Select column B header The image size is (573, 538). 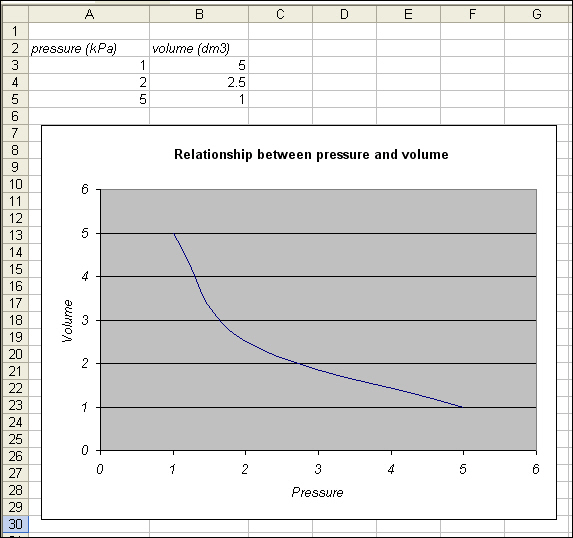199,14
